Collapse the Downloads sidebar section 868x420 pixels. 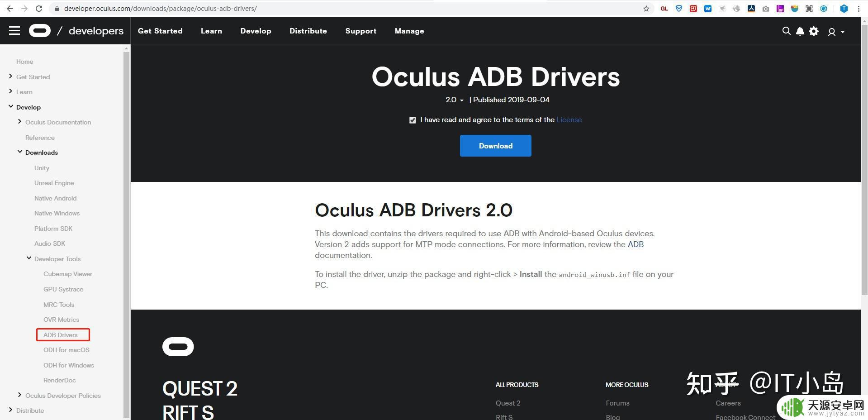[x=19, y=152]
